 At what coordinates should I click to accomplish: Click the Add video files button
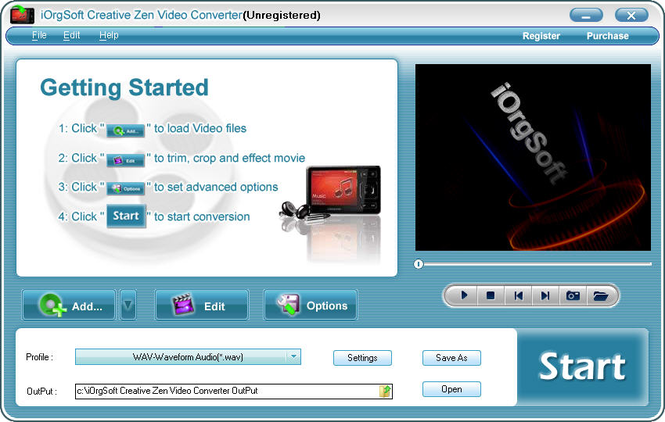tap(69, 305)
